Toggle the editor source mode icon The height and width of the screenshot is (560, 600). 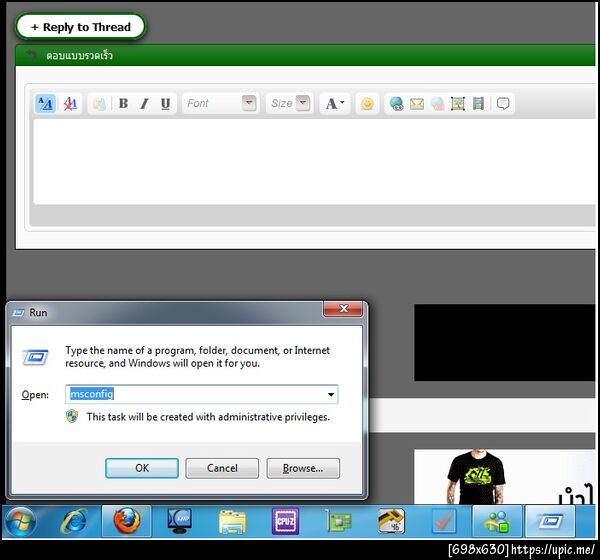pyautogui.click(x=46, y=104)
